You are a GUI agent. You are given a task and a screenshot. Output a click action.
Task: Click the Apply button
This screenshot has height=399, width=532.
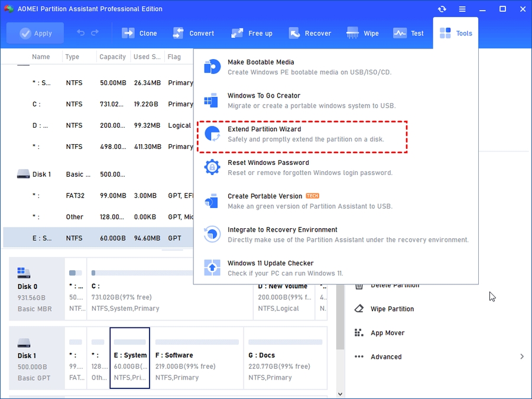(x=36, y=34)
